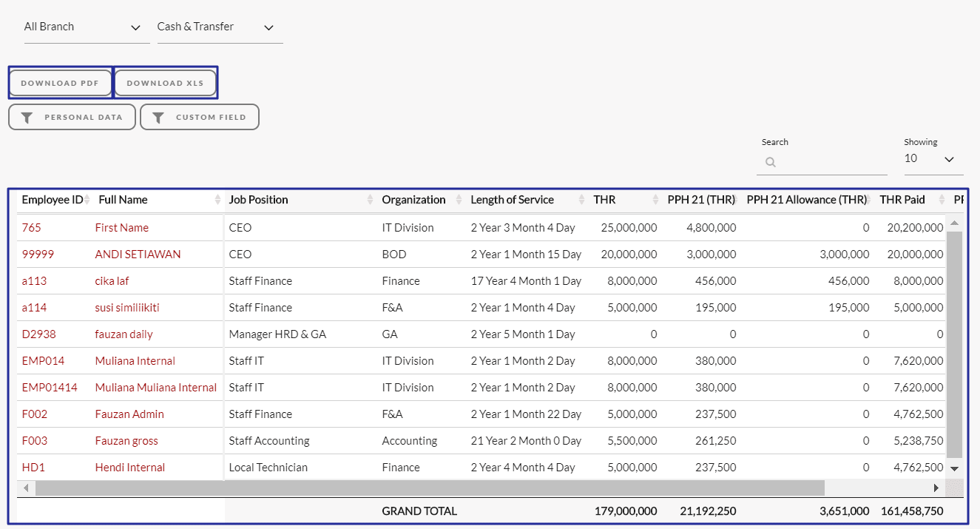Sort by Job Position column sort arrows
The image size is (980, 529).
[371, 200]
